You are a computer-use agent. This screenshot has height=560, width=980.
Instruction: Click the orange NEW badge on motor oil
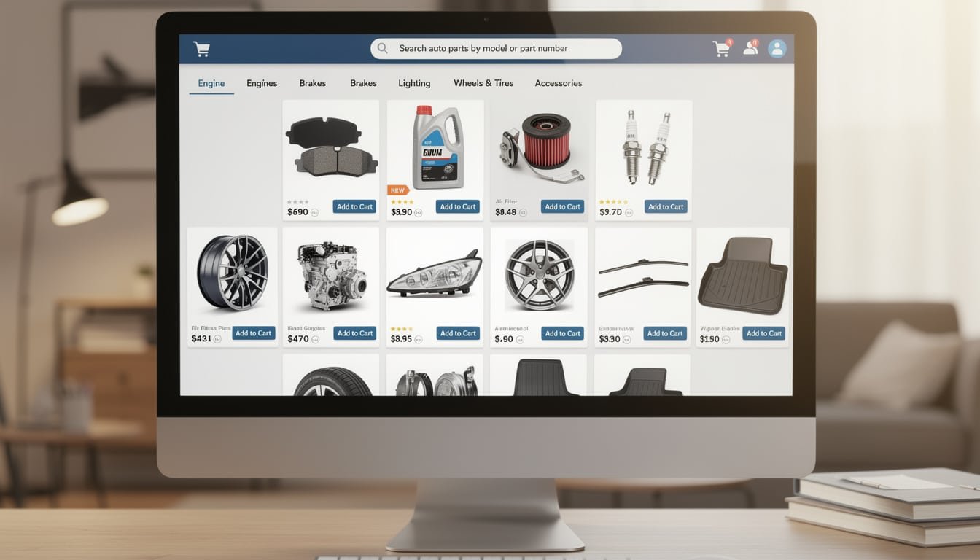pos(397,190)
